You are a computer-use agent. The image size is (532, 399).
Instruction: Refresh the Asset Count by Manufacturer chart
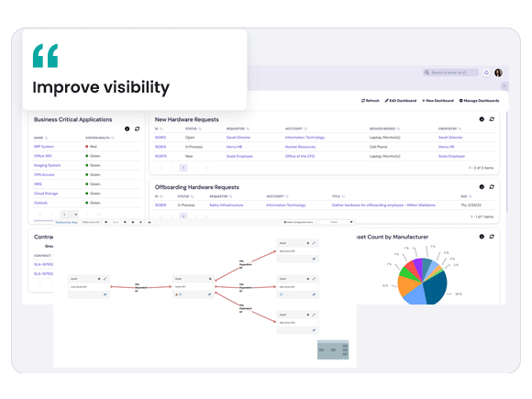tap(492, 237)
